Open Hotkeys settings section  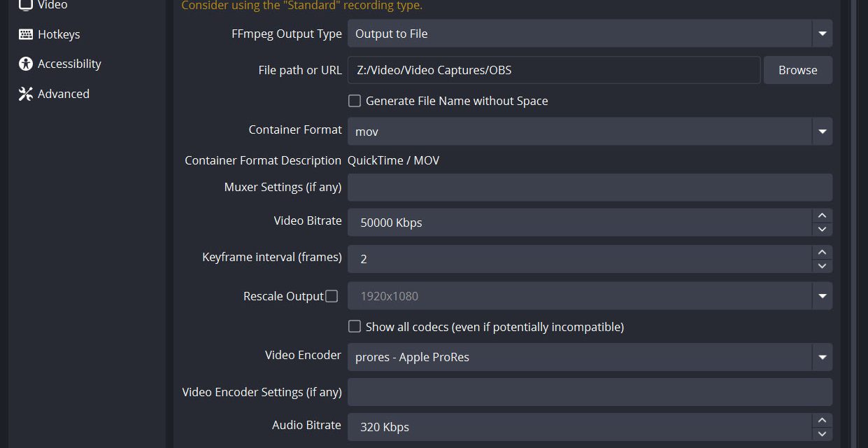[59, 34]
